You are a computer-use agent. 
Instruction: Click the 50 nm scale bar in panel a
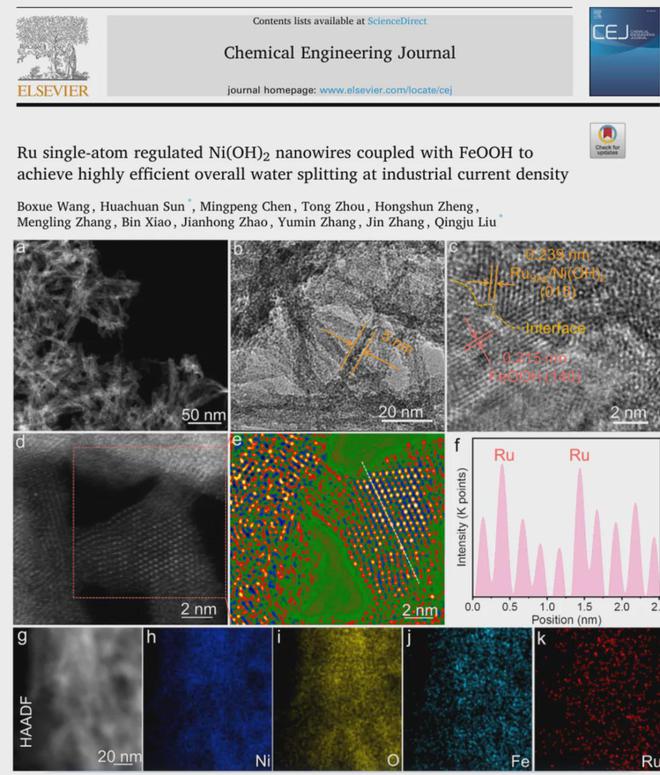[203, 416]
